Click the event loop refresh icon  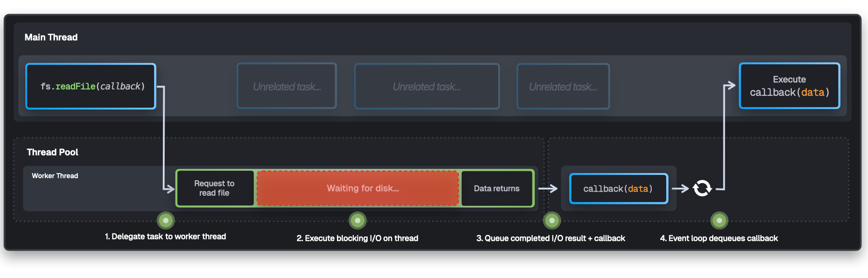tap(702, 188)
